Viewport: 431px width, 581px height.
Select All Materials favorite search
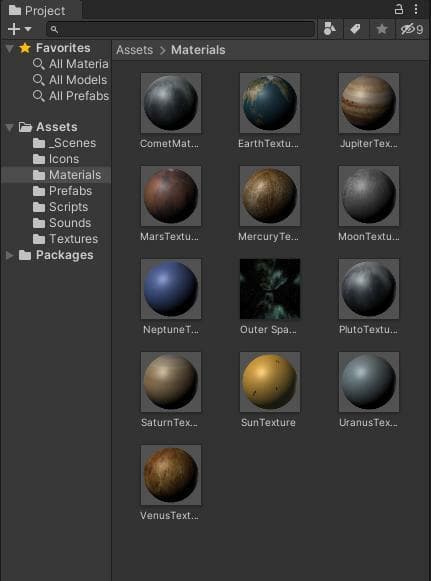coord(79,64)
